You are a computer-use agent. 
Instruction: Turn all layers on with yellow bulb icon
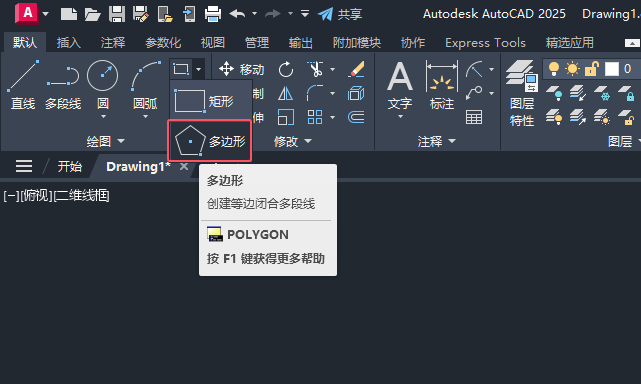pyautogui.click(x=554, y=117)
